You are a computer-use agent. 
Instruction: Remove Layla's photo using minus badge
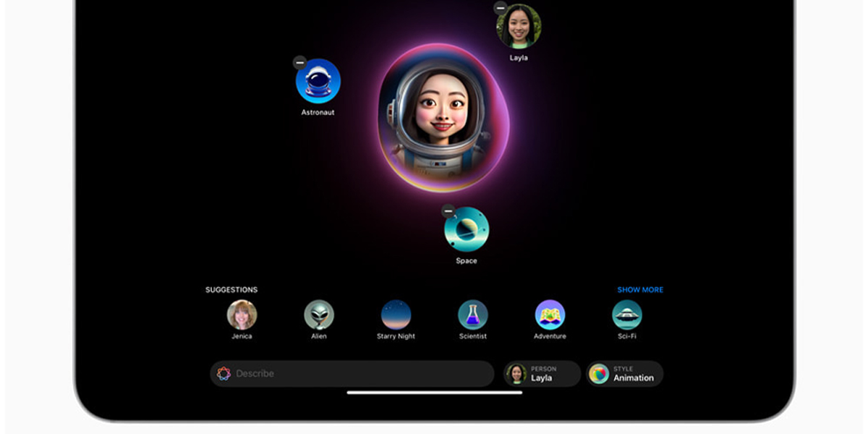click(501, 8)
